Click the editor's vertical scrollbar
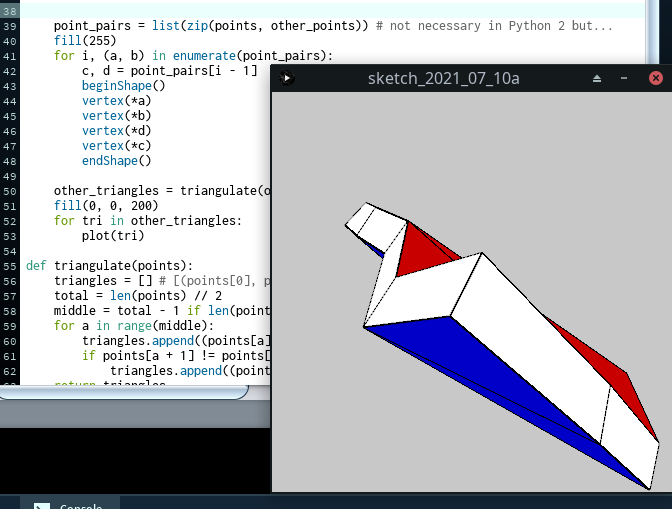672x509 pixels. (x=651, y=32)
